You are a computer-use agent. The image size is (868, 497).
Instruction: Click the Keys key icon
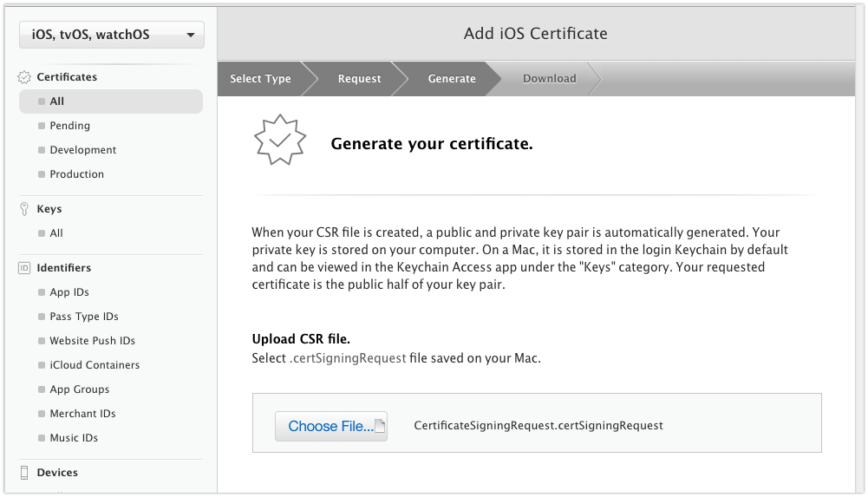[x=23, y=209]
